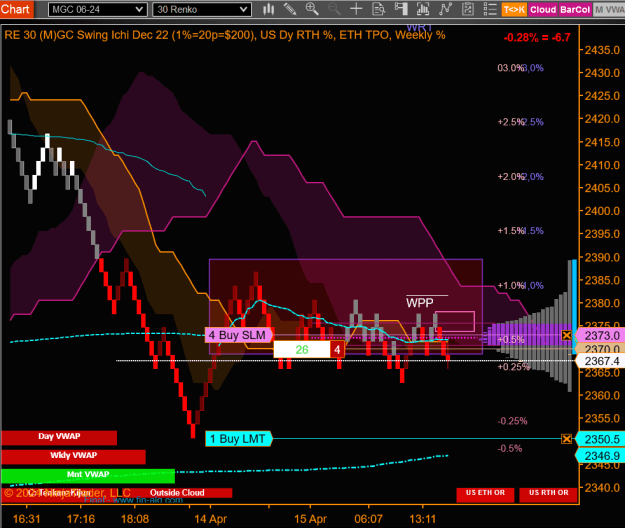This screenshot has width=625, height=528.
Task: Click the 17:16 time axis label
Action: pos(81,519)
